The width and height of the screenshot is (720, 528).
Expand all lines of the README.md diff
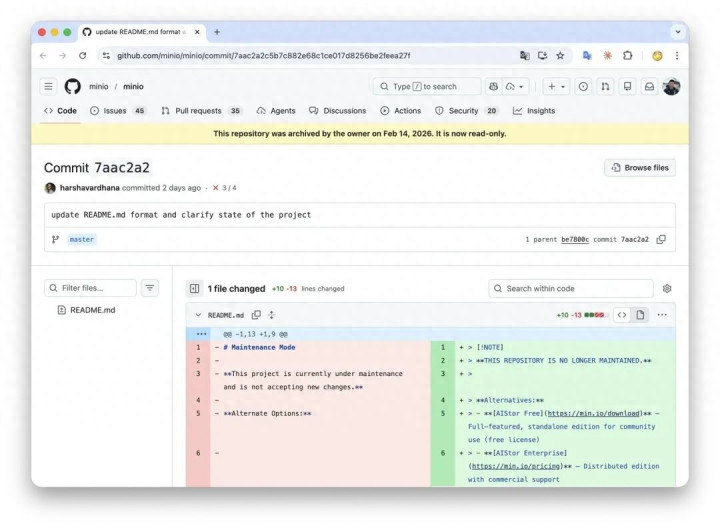click(271, 315)
